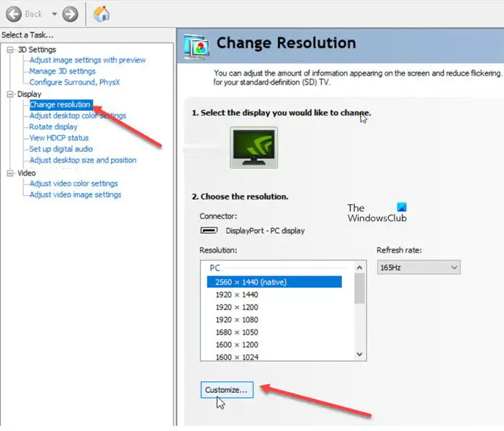Collapse the Display tree node
The height and width of the screenshot is (431, 504).
tap(10, 94)
